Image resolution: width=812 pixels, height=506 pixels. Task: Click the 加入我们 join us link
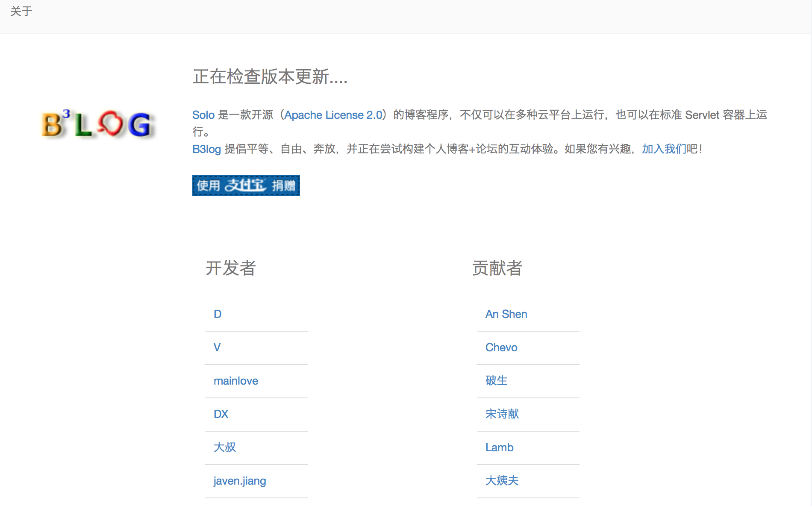coord(664,149)
